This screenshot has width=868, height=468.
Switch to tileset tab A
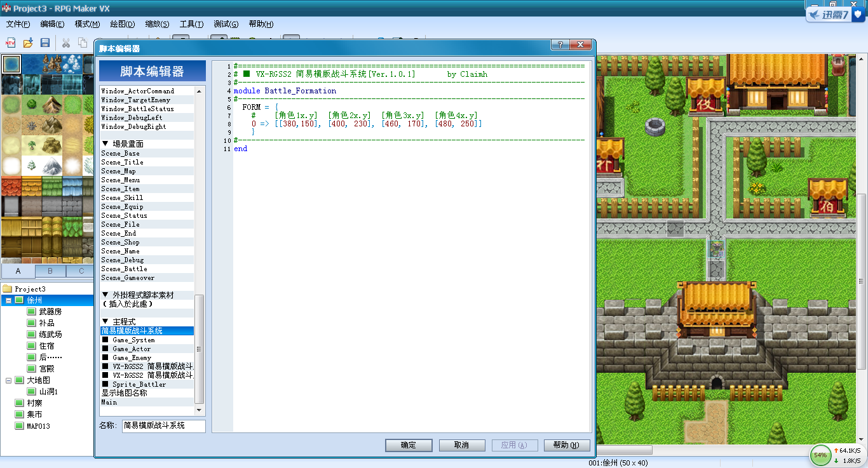pos(18,271)
